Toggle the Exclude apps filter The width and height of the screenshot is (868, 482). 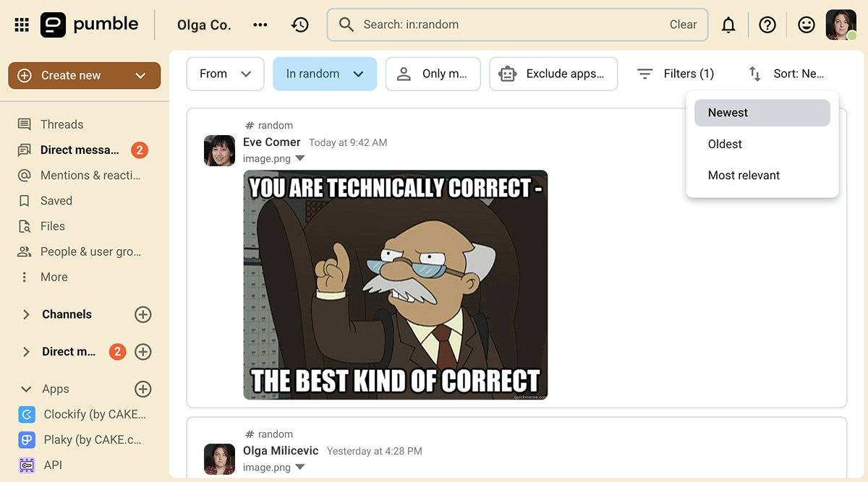pos(553,74)
